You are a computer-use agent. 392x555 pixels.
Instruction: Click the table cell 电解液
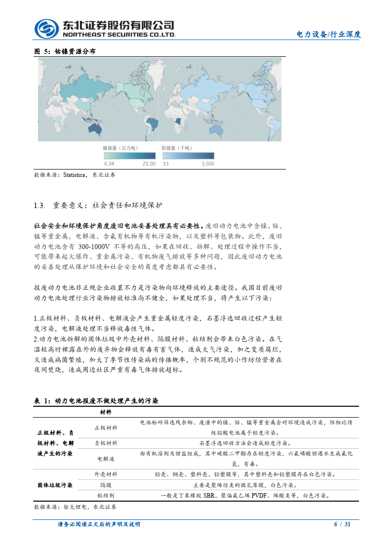click(106, 459)
